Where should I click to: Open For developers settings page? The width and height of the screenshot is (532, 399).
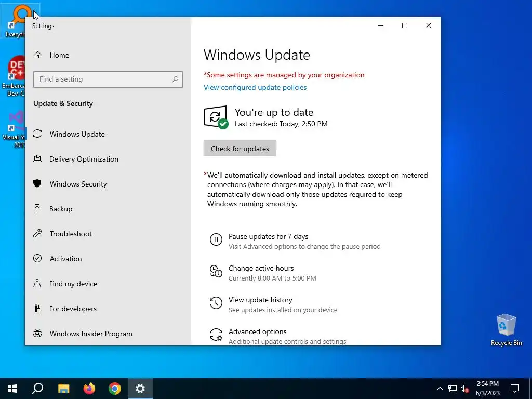108,309
